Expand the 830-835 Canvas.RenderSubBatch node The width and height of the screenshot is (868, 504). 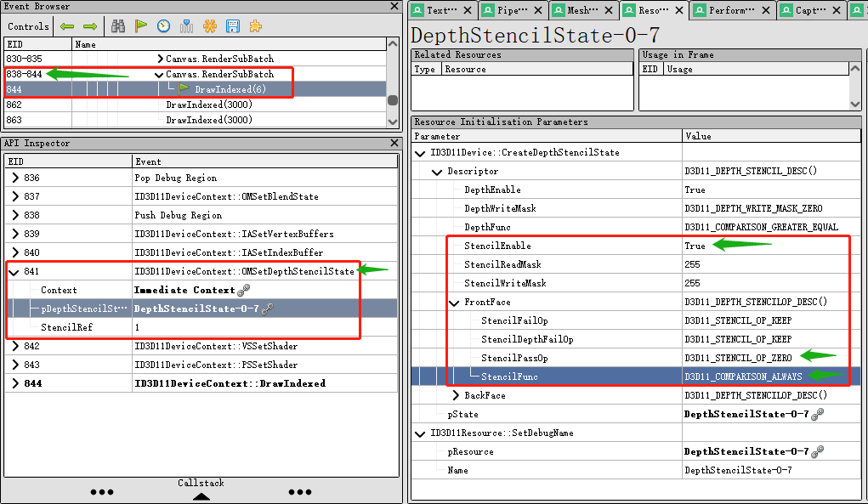(160, 59)
